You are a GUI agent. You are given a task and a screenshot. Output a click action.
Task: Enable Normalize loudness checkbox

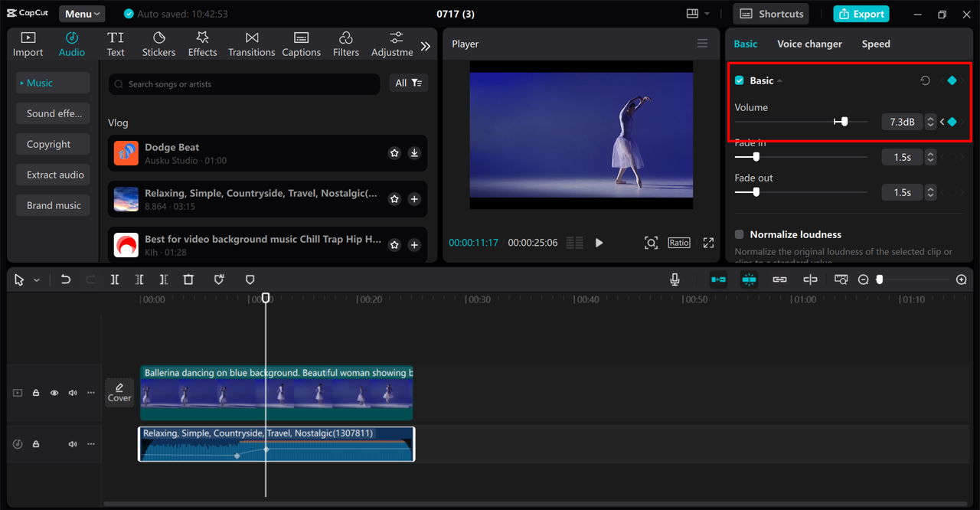tap(740, 234)
